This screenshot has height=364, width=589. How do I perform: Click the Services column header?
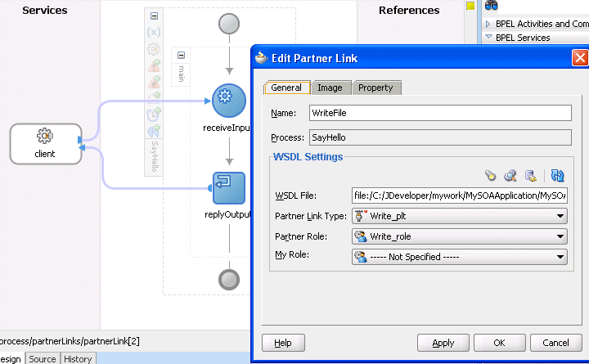coord(45,10)
